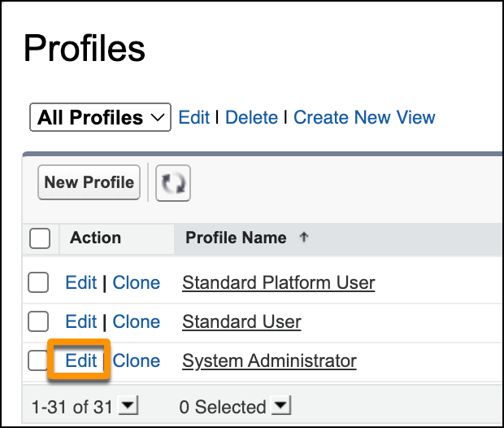This screenshot has height=428, width=504.
Task: Tick the select-all checkbox in header
Action: click(40, 238)
